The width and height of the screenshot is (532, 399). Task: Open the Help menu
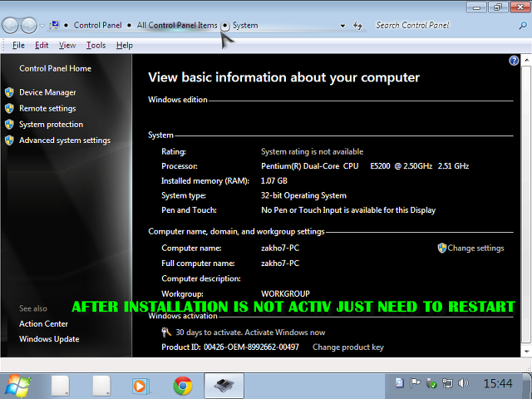[x=124, y=45]
